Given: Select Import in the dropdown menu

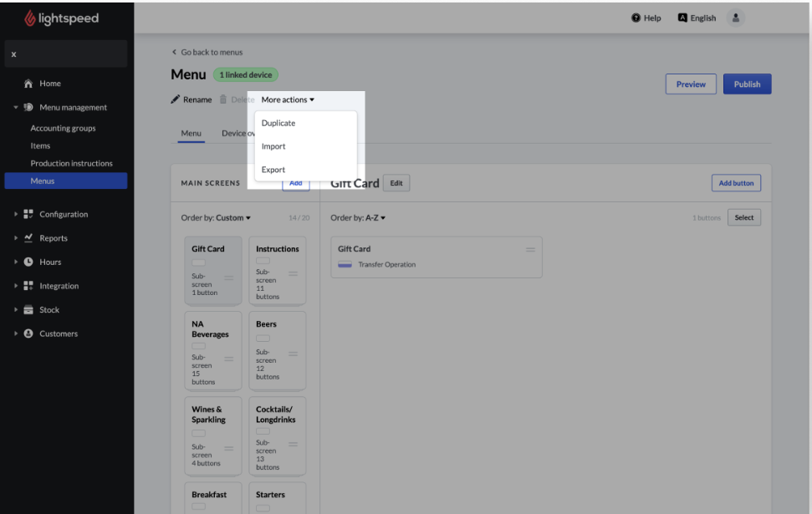Looking at the screenshot, I should [273, 146].
